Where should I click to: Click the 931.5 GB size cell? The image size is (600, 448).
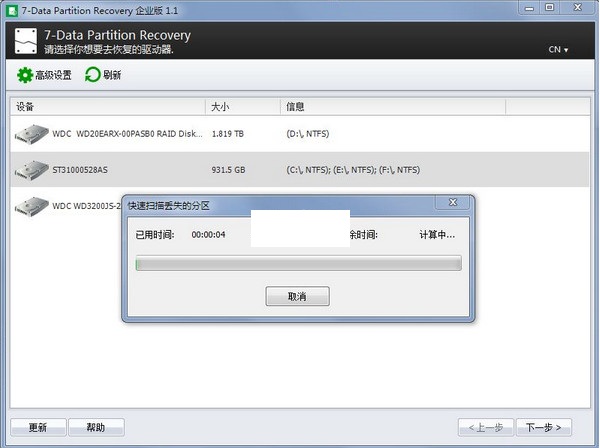click(x=228, y=170)
